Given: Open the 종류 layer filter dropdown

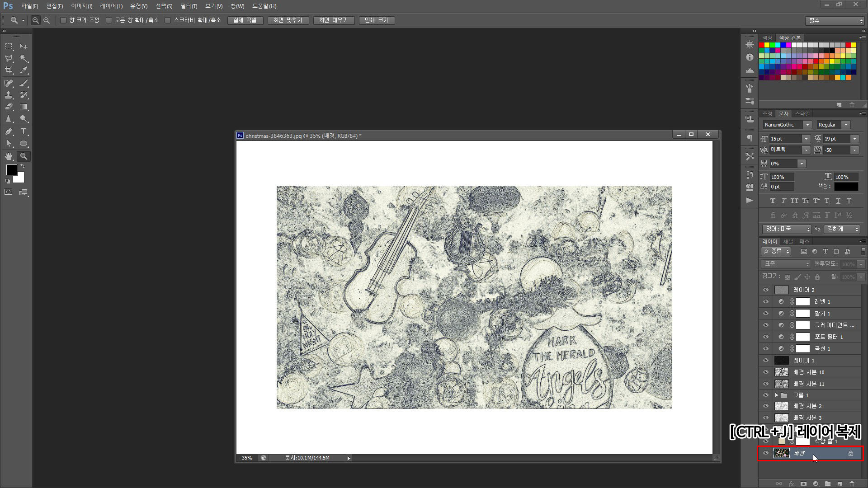Looking at the screenshot, I should [776, 251].
